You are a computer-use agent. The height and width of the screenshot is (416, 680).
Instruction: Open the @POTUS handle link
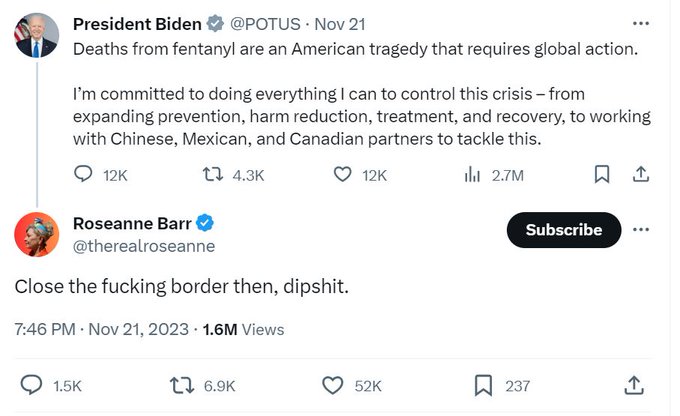coord(265,24)
